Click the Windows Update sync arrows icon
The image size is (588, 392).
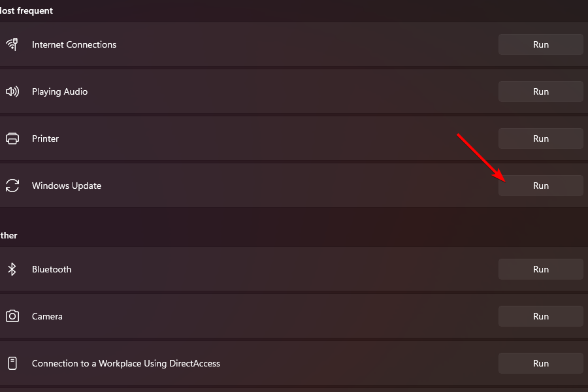(x=12, y=186)
